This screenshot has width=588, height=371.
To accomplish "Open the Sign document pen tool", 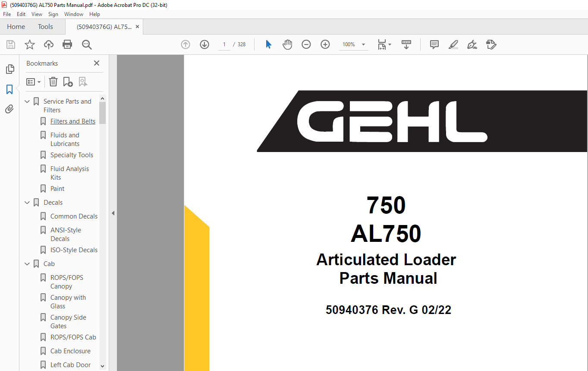I will coord(472,44).
